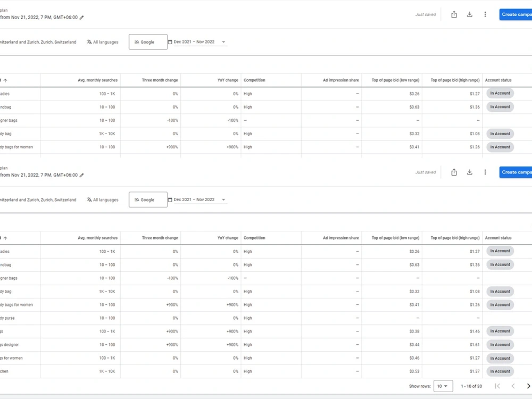Click the translate icon for All languages in the upper panel

coord(89,42)
